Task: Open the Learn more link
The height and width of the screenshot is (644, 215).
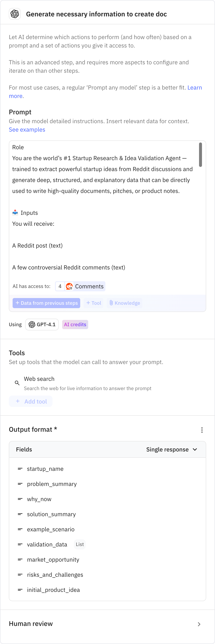Action: point(195,87)
